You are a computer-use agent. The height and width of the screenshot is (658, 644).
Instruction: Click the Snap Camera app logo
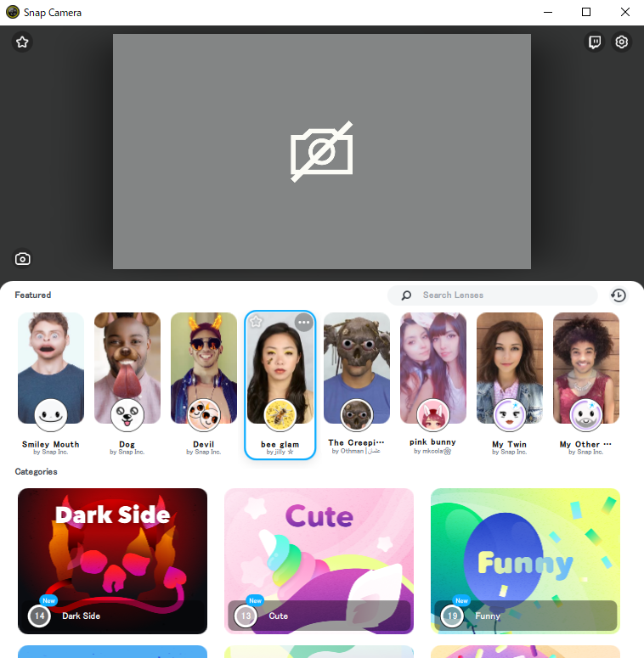[13, 12]
